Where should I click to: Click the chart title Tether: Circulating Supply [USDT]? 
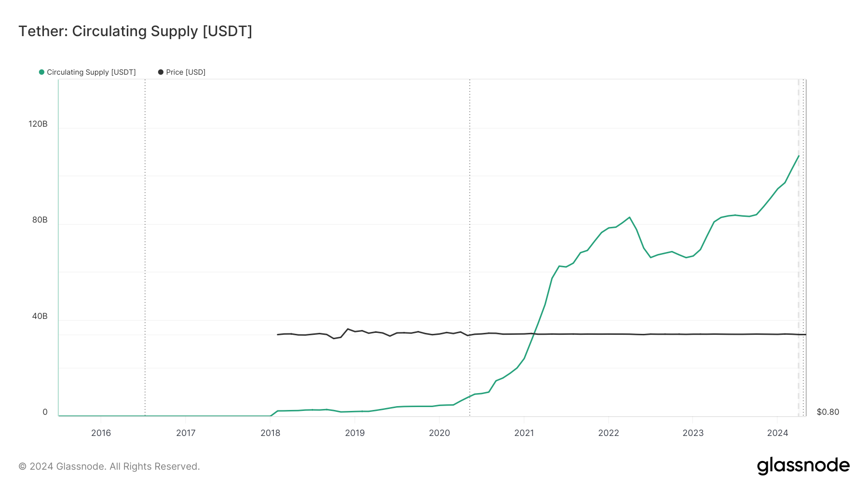pyautogui.click(x=136, y=31)
